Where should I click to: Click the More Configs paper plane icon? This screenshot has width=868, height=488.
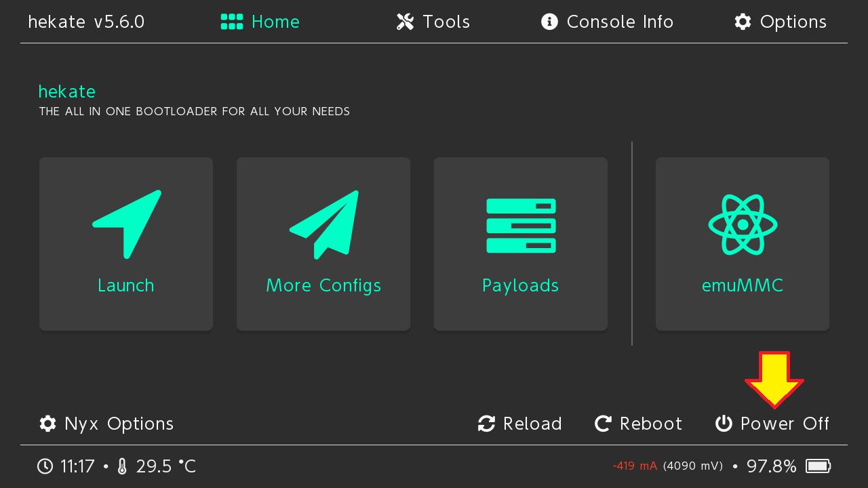point(324,224)
